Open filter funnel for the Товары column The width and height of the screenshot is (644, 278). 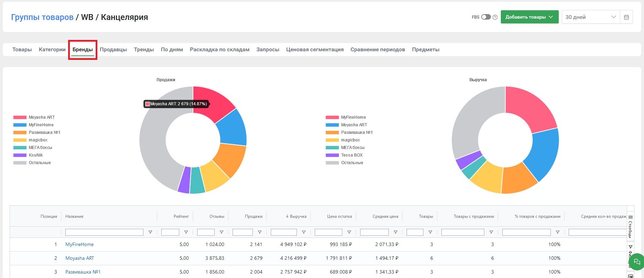(x=430, y=232)
